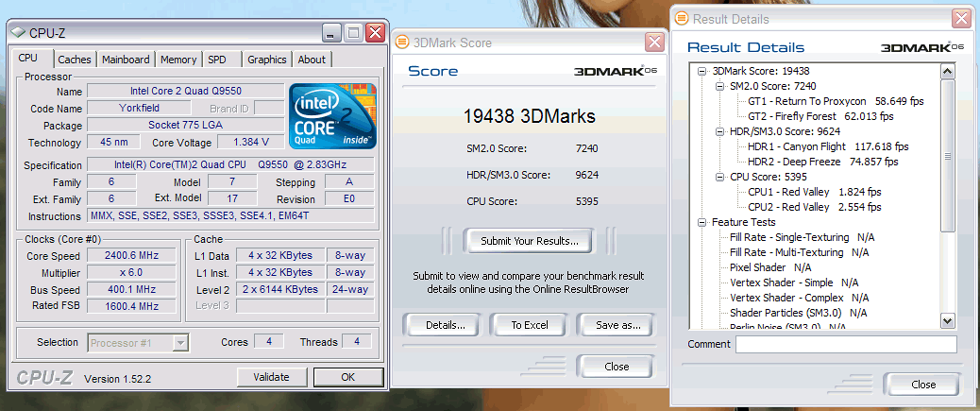Select Shader Particles (SM3.0) row

798,313
